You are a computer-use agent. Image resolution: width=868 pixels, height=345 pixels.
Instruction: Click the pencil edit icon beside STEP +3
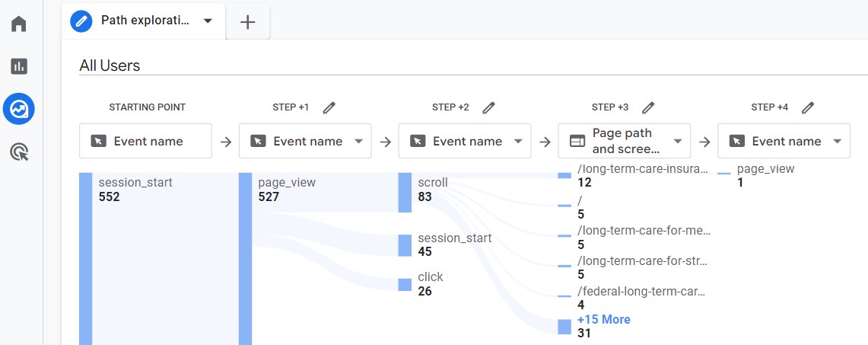click(x=648, y=107)
